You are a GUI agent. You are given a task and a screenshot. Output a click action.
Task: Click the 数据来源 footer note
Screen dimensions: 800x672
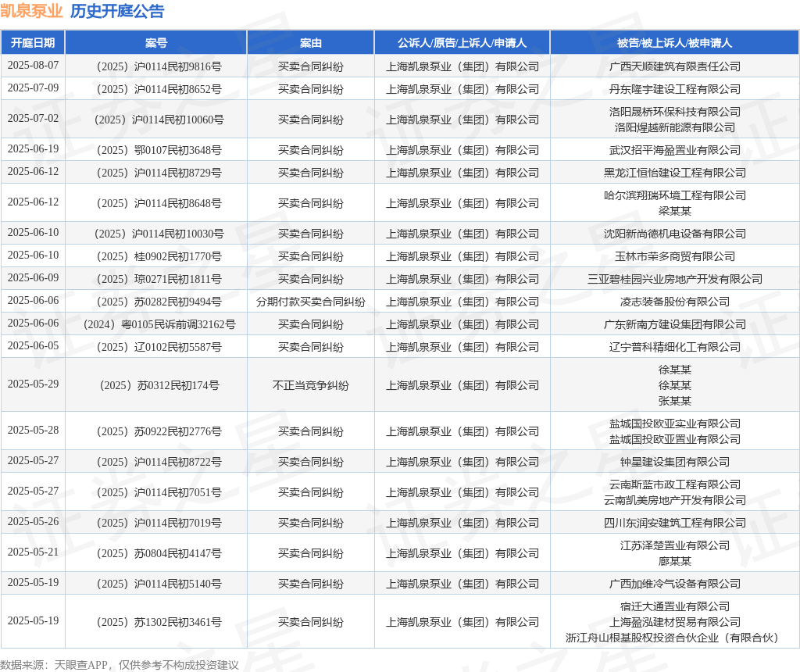[x=120, y=665]
